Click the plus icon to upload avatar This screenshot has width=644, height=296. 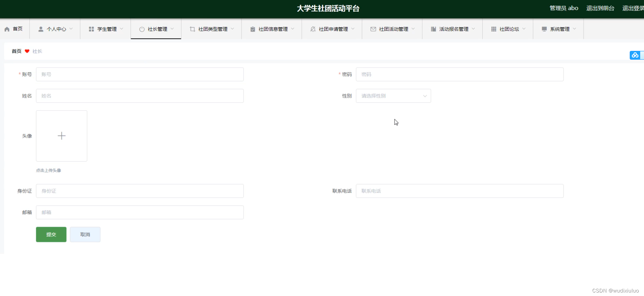61,136
